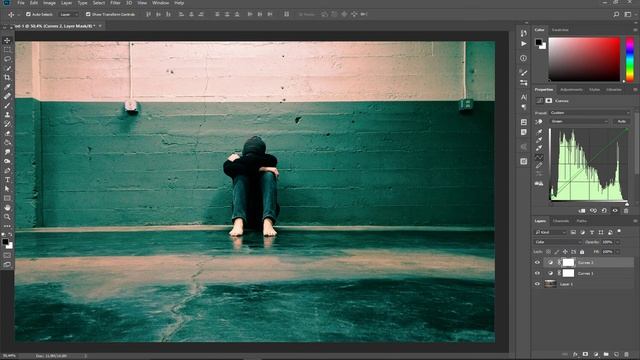
Task: Click the on-image adjustment tool in Curves
Action: tap(539, 122)
